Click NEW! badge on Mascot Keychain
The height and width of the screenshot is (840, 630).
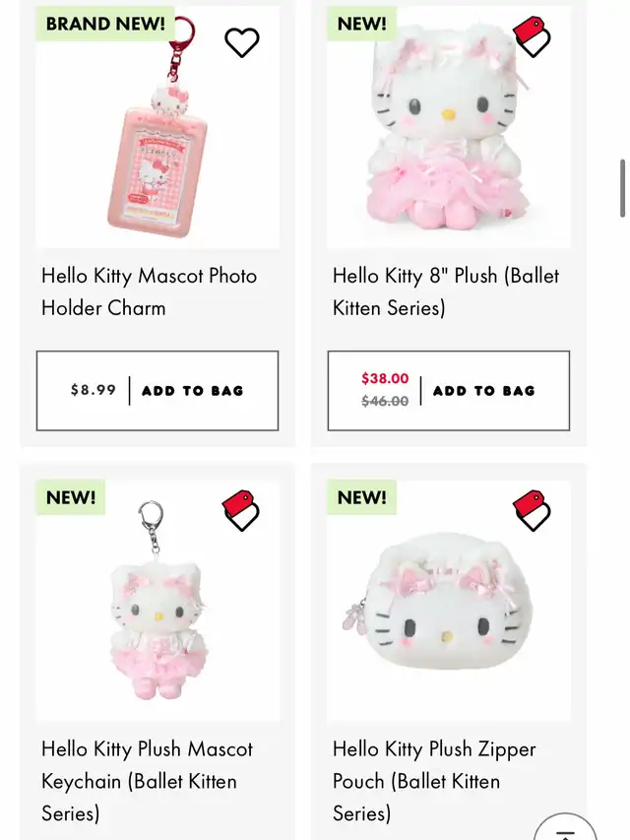tap(71, 497)
